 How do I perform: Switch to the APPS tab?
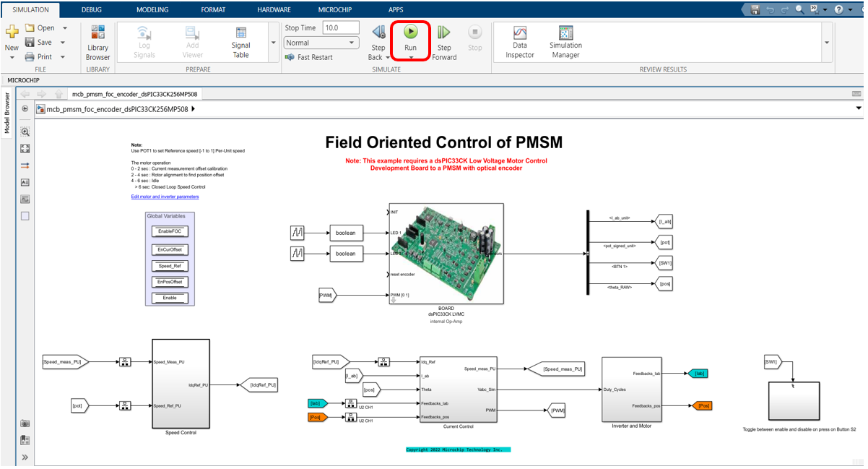click(396, 9)
